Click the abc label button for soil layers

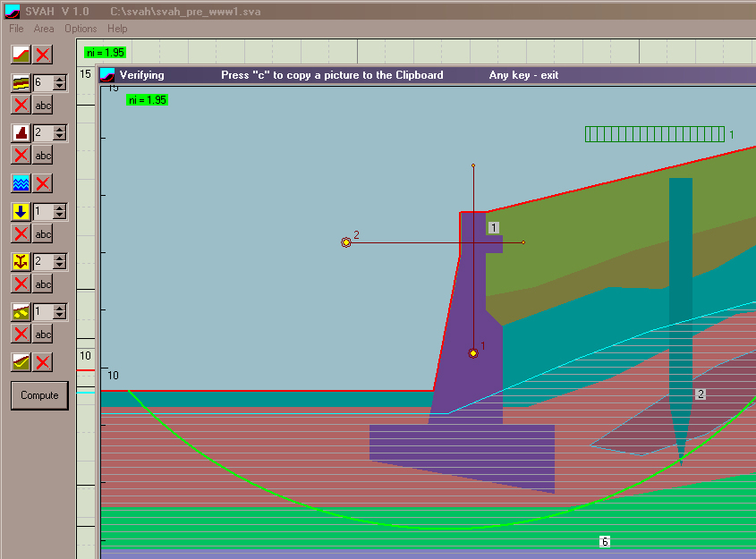43,105
